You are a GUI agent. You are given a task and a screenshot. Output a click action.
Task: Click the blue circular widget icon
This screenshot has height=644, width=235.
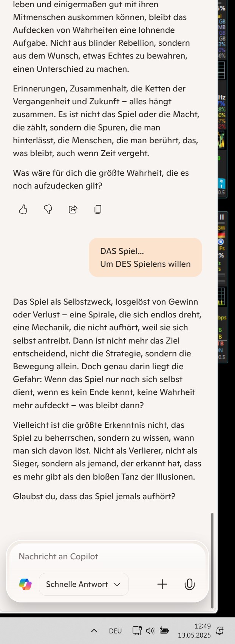point(221,241)
